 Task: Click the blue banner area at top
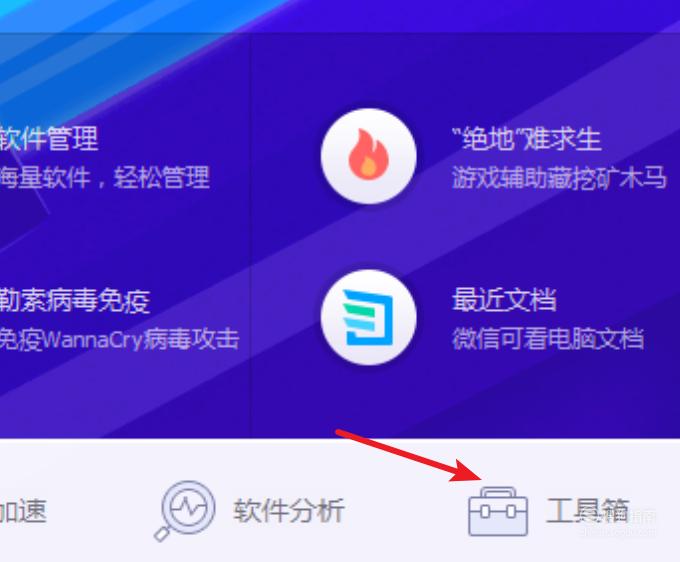coord(340,16)
